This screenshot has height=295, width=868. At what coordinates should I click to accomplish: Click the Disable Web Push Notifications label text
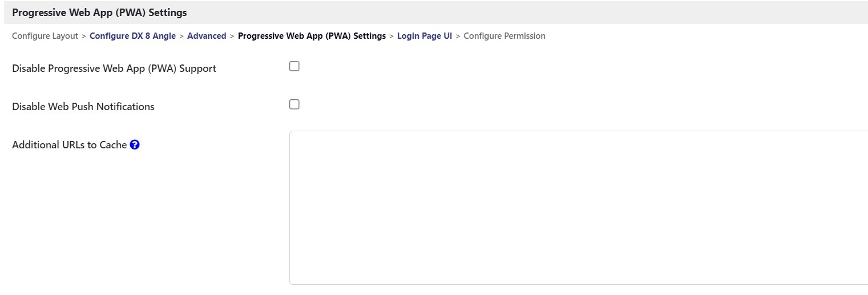coord(83,107)
